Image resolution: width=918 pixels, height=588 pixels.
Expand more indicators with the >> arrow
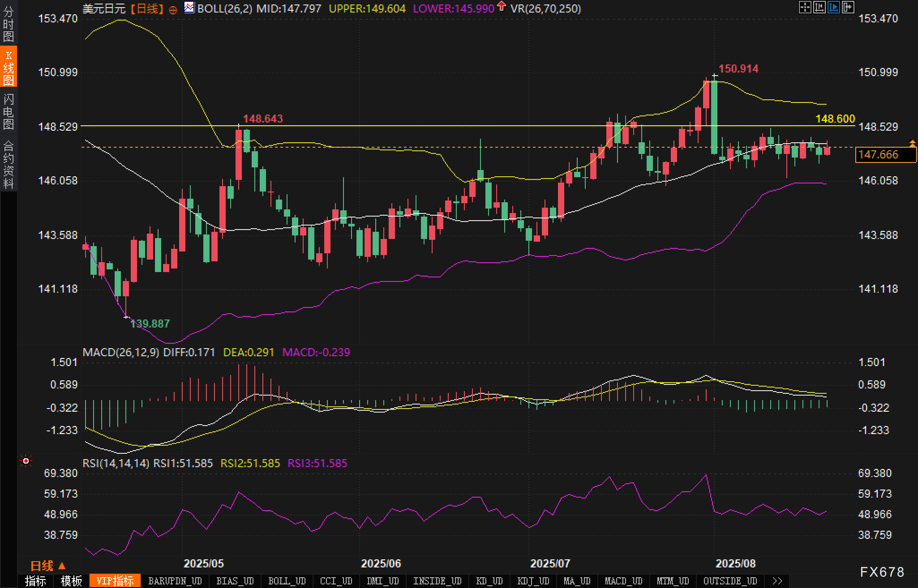pyautogui.click(x=777, y=581)
